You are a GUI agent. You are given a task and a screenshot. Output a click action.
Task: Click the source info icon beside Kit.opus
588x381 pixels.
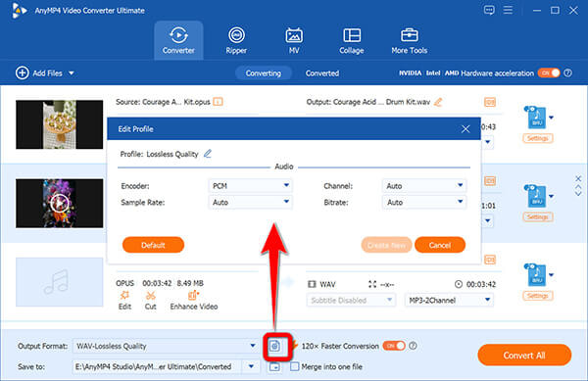[218, 102]
